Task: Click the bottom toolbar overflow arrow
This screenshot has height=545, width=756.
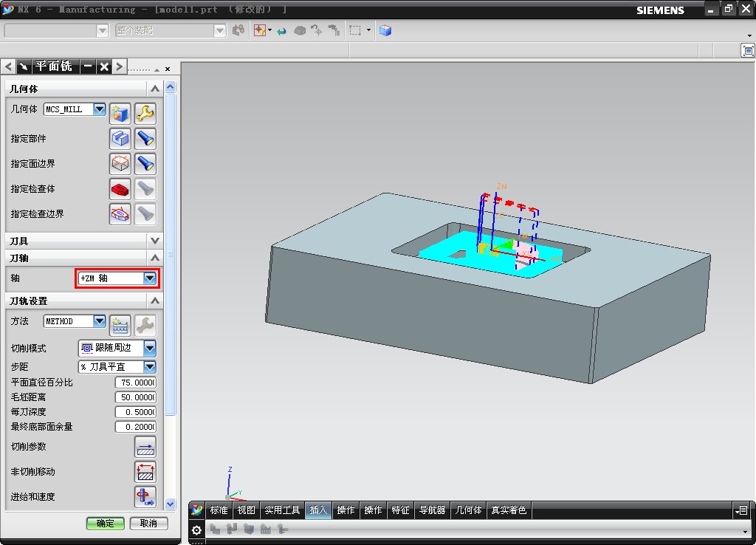Action: (746, 532)
